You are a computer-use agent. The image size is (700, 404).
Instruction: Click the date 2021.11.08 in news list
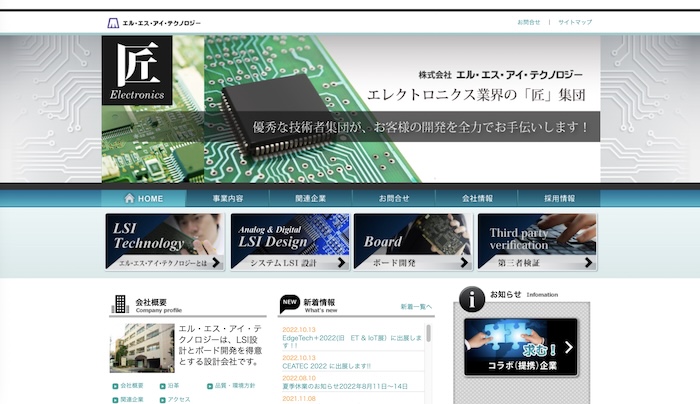pyautogui.click(x=299, y=398)
